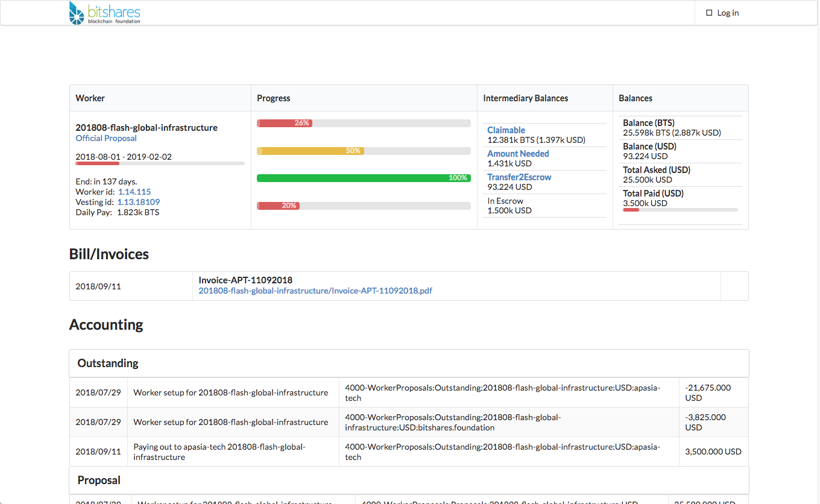Screen dimensions: 820x504
Task: Click the Transfer2Escrow link
Action: click(519, 177)
